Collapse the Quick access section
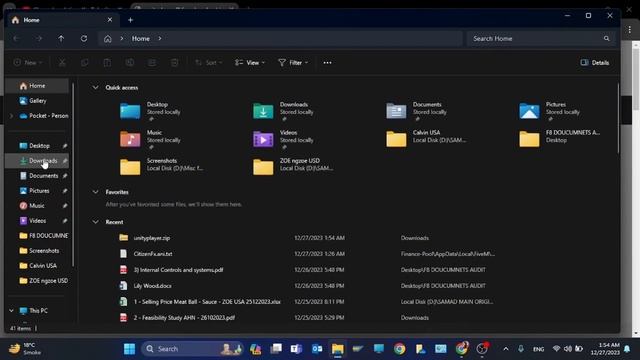Image resolution: width=640 pixels, height=360 pixels. tap(95, 87)
